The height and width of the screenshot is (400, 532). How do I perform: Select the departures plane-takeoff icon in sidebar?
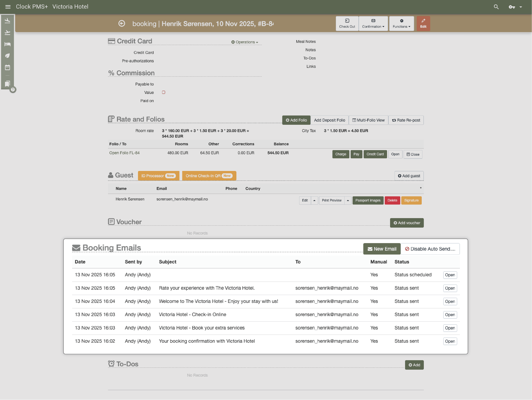point(7,32)
